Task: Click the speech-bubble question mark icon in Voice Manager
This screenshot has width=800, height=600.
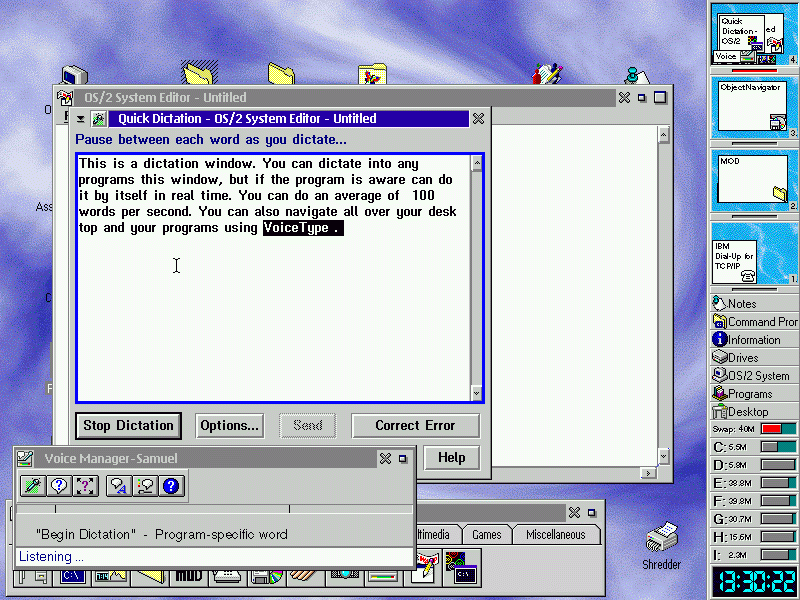Action: (59, 486)
